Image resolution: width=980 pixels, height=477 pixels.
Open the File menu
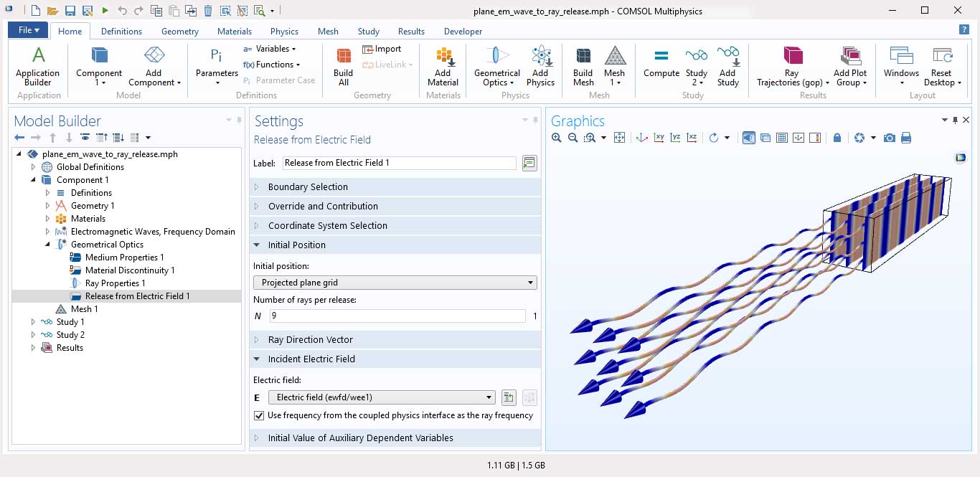tap(29, 30)
